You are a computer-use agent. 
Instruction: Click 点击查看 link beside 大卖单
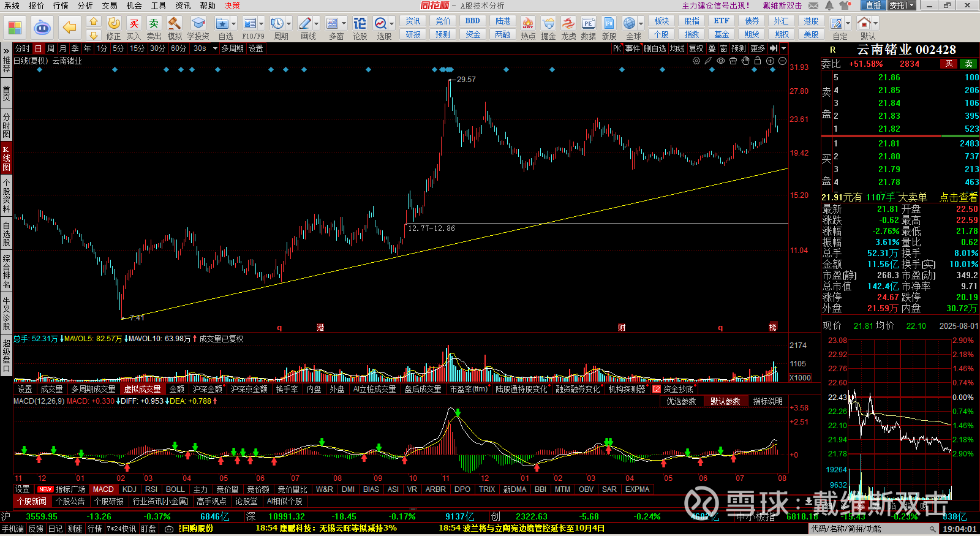pyautogui.click(x=959, y=197)
